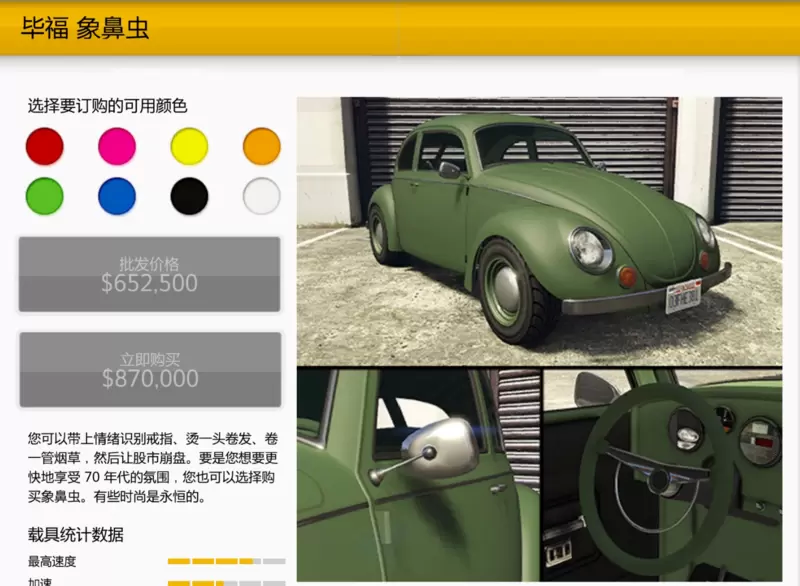The image size is (800, 586).
Task: Open the side mirror close-up image
Action: point(418,475)
